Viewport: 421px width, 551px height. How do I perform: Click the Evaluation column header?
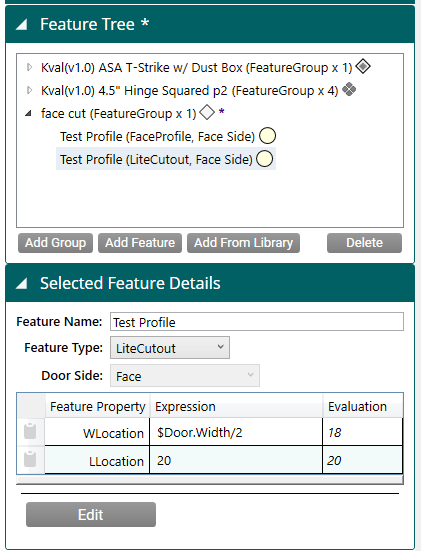point(363,406)
